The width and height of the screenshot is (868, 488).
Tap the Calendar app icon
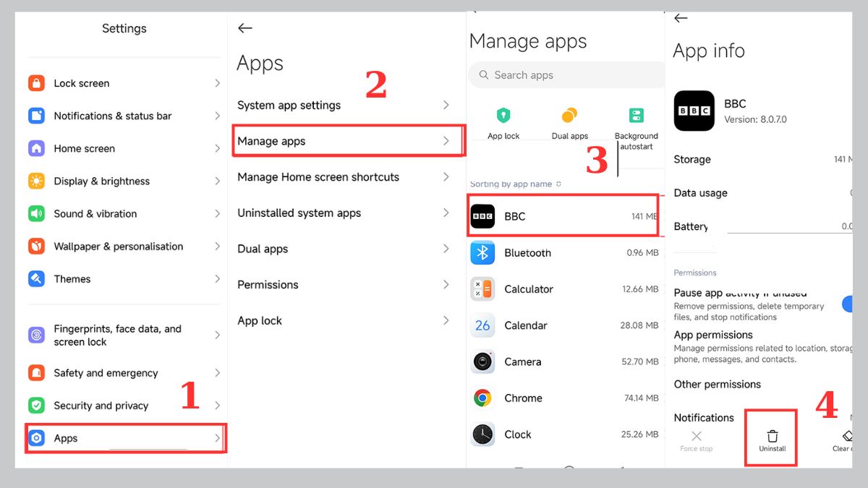pos(482,325)
